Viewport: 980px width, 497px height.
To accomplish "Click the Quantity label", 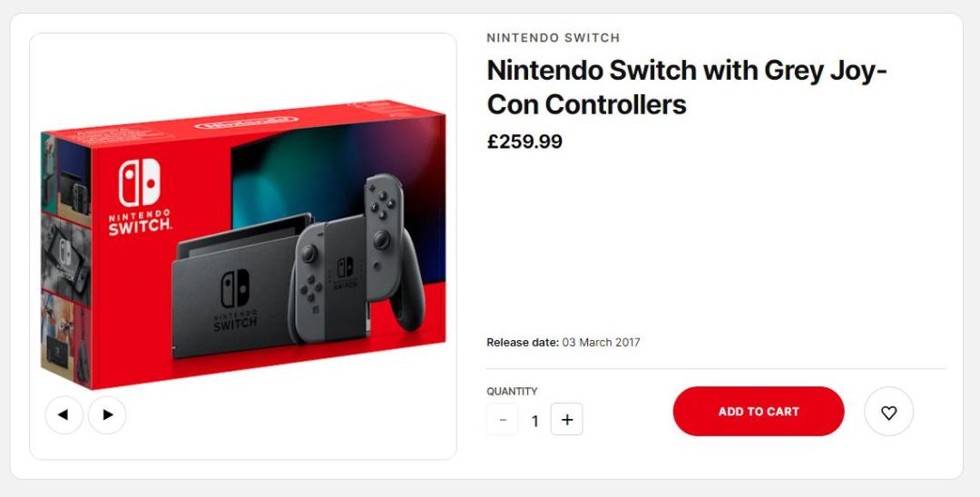I will [x=512, y=392].
